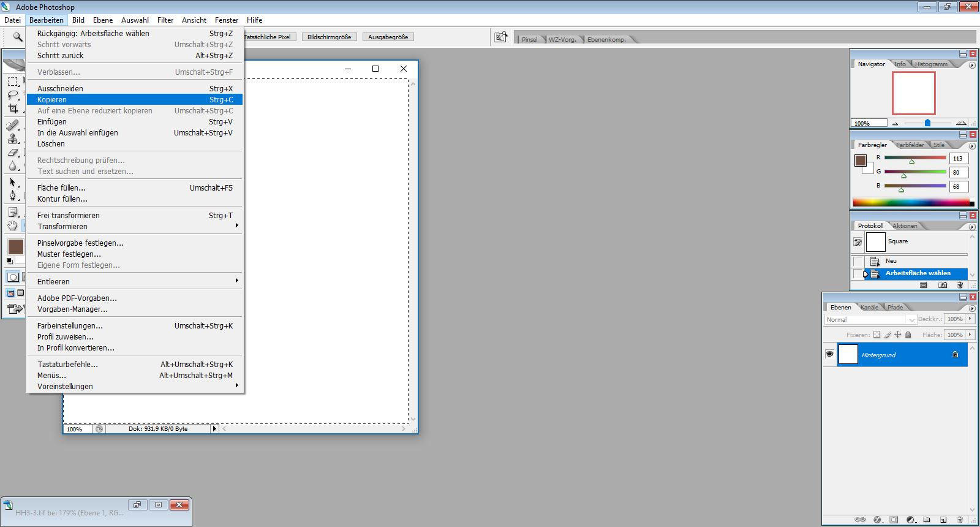This screenshot has width=980, height=527.
Task: Select the Hand tool
Action: point(13,226)
